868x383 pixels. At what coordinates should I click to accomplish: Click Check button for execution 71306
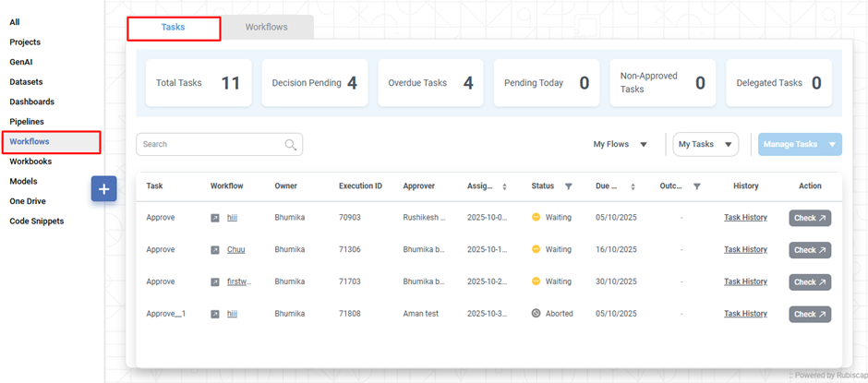(x=810, y=250)
